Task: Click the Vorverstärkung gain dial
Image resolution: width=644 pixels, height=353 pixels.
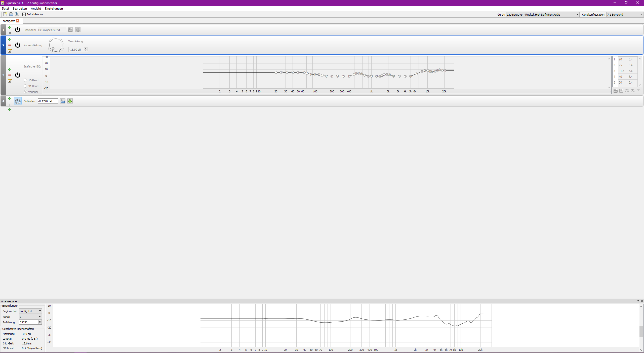Action: [x=56, y=45]
